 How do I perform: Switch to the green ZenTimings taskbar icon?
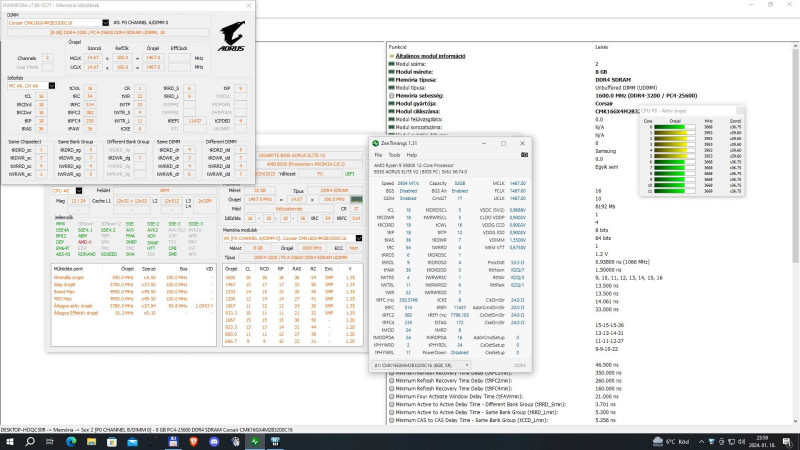(x=255, y=442)
